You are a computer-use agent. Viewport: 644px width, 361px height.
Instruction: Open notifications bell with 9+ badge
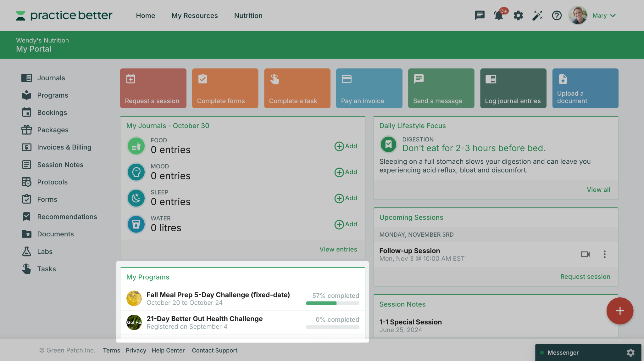[498, 15]
